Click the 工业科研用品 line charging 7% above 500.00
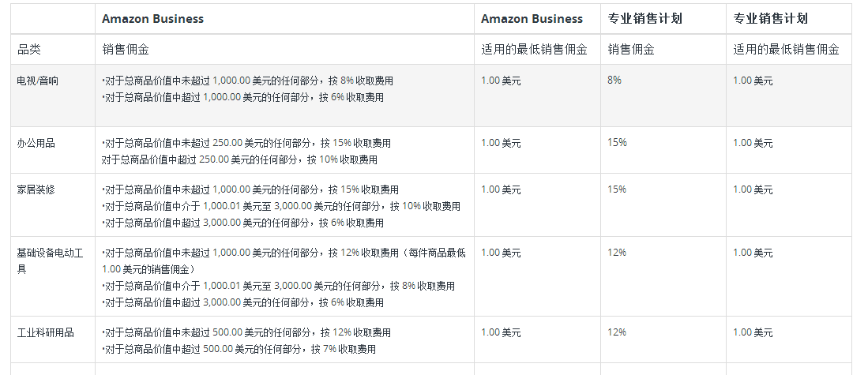Image resolution: width=868 pixels, height=375 pixels. (239, 350)
